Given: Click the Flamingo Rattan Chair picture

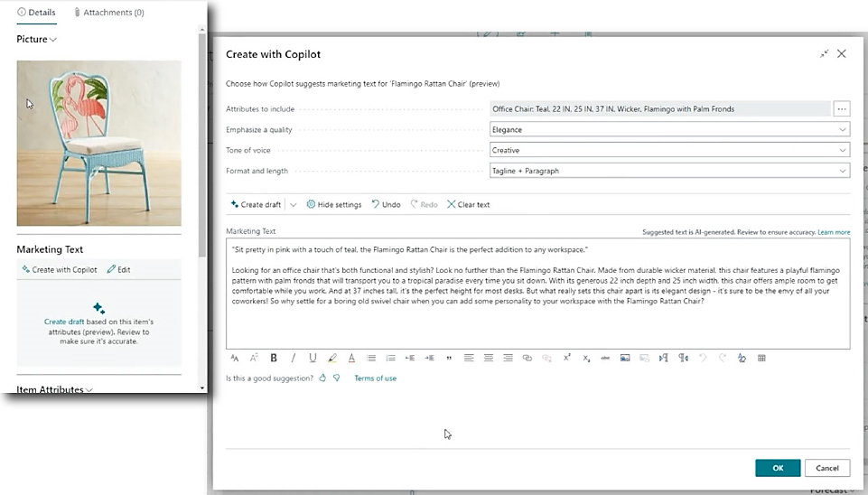Looking at the screenshot, I should [x=98, y=143].
